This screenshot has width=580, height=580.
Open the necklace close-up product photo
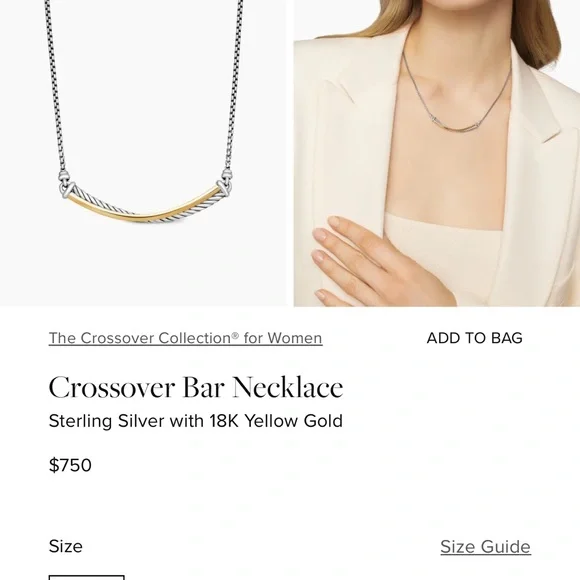pos(143,153)
